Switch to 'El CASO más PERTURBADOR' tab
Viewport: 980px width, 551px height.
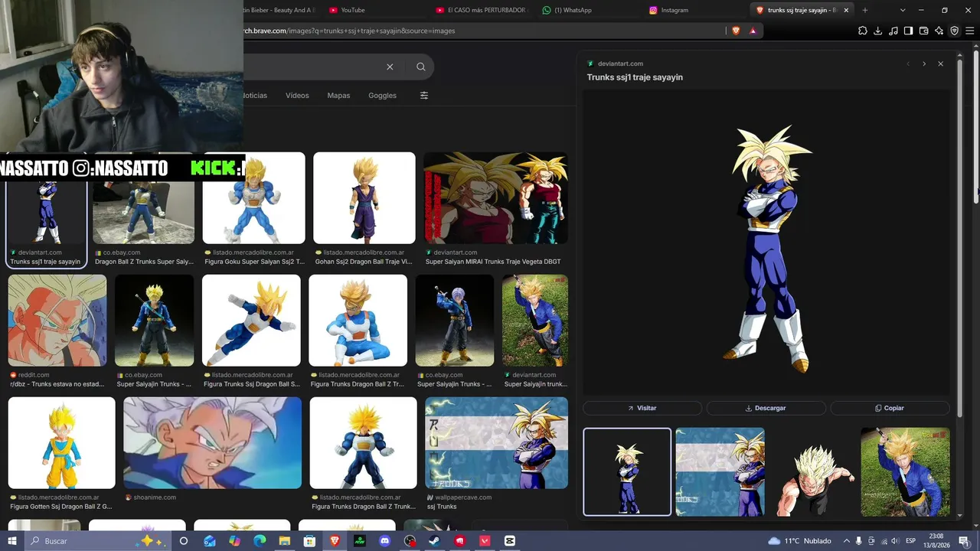point(482,10)
